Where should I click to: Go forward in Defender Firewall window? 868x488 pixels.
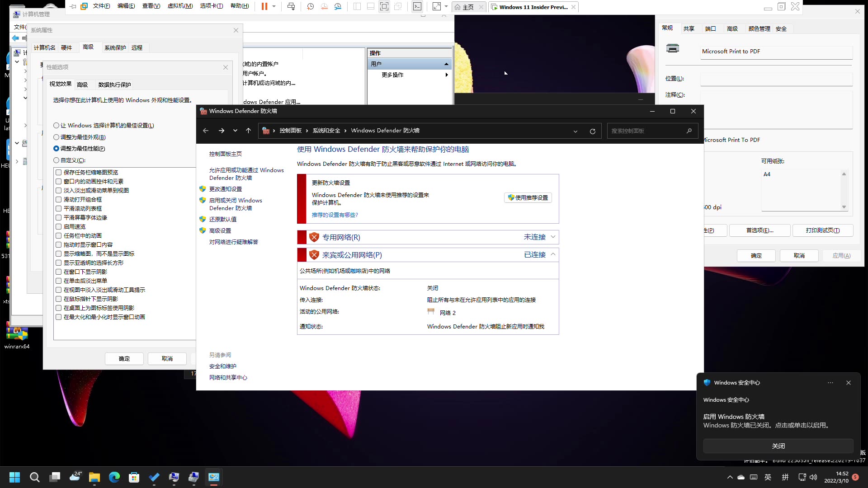(222, 131)
